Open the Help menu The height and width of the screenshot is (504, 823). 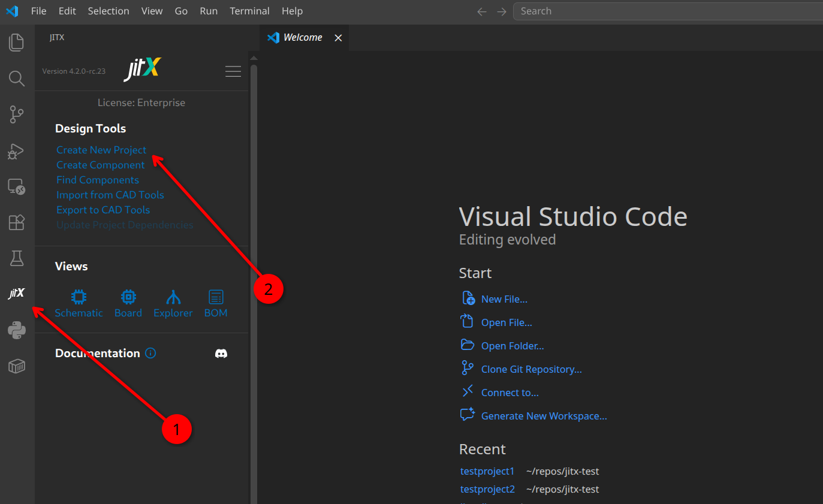click(x=292, y=11)
